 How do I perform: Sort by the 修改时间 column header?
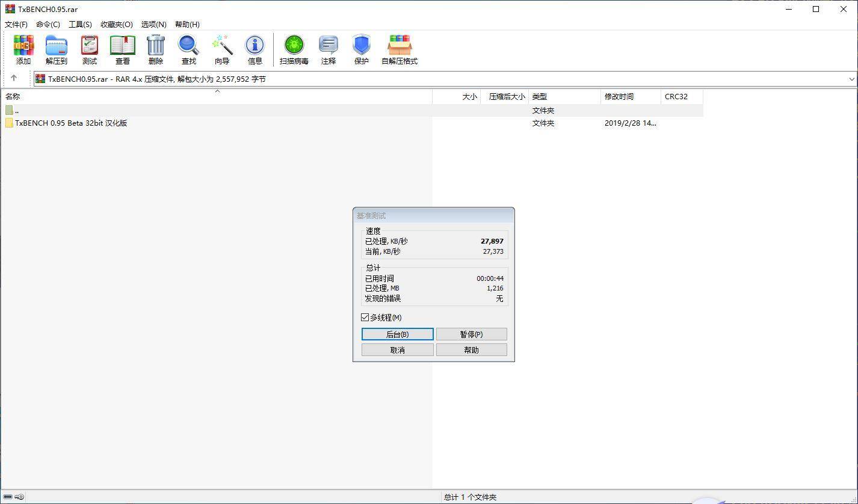(631, 96)
